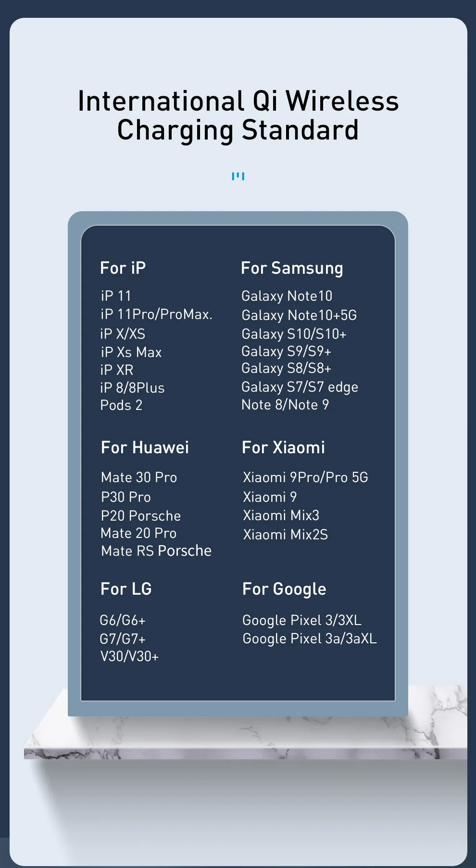
Task: Select the For Google heading
Action: pos(284,589)
